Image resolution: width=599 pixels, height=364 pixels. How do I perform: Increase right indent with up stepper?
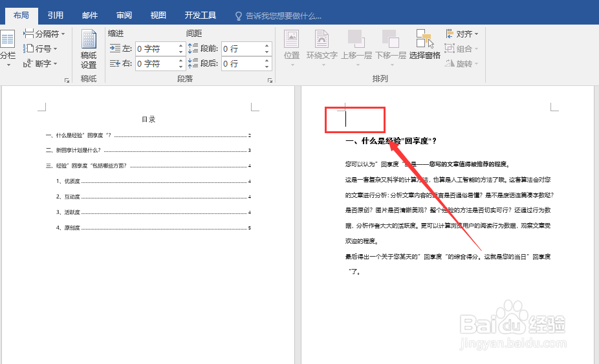pyautogui.click(x=180, y=60)
